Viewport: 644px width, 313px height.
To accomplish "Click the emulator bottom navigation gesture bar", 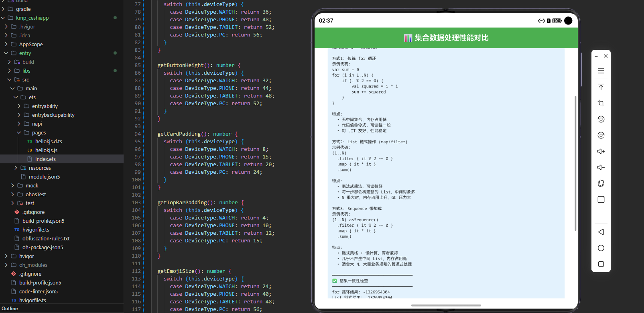I will click(446, 305).
